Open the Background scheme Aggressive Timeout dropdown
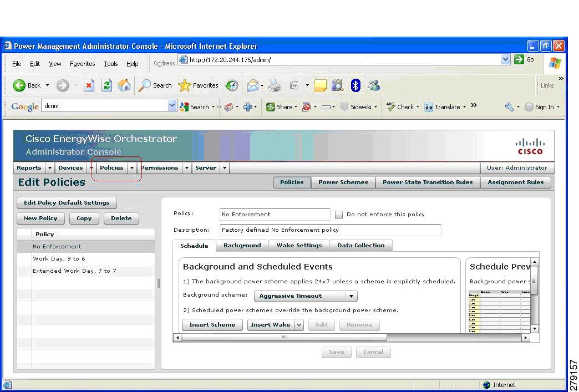 [306, 296]
